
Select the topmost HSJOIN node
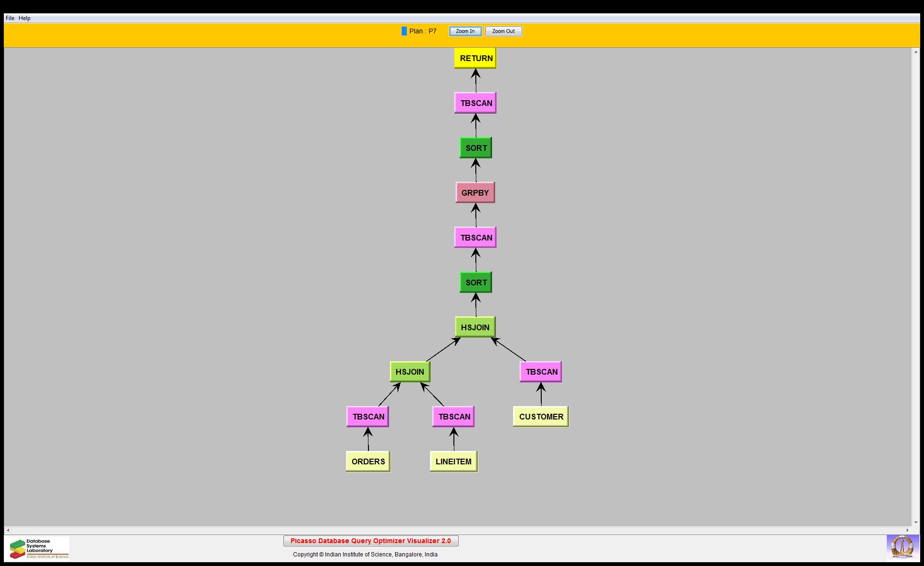(475, 327)
